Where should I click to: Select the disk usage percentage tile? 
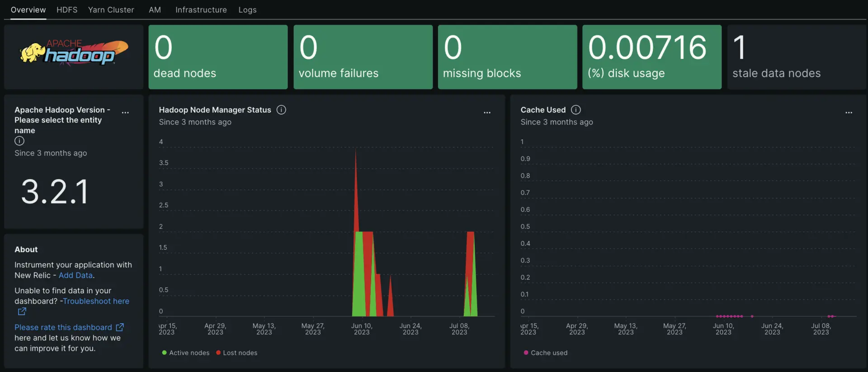pos(651,57)
